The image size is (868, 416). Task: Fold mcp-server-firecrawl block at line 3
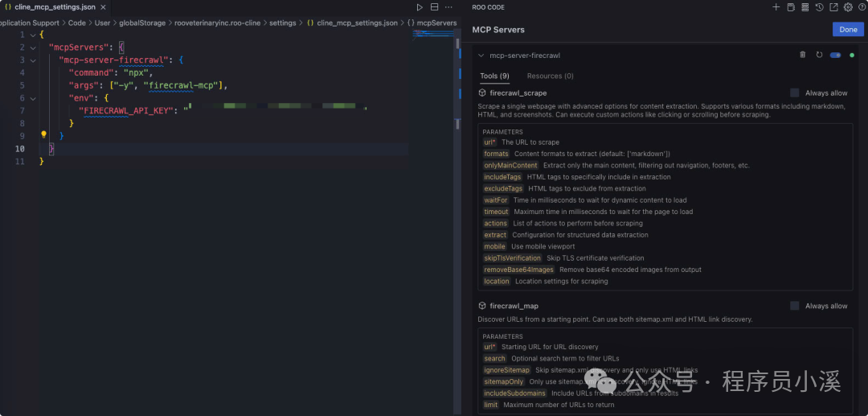[33, 60]
